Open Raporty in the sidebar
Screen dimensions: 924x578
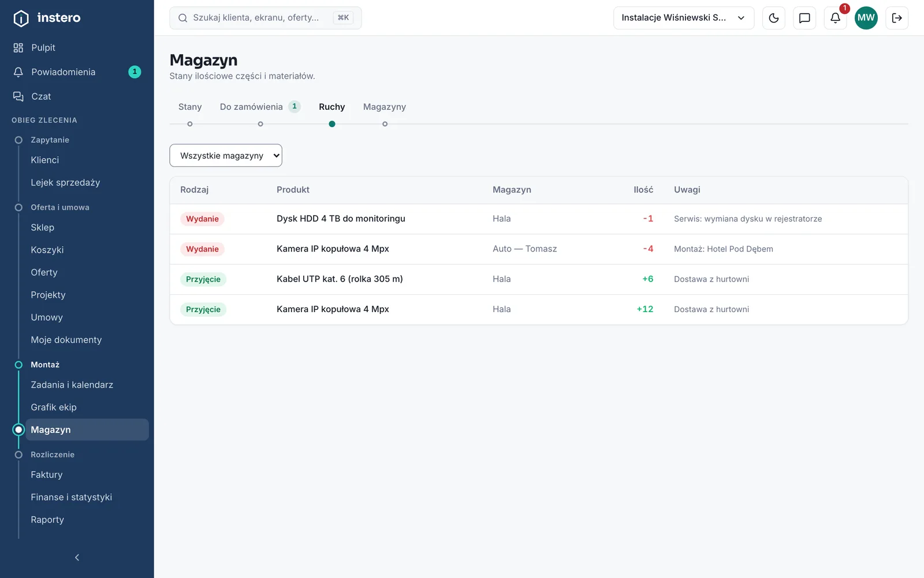[x=47, y=520]
